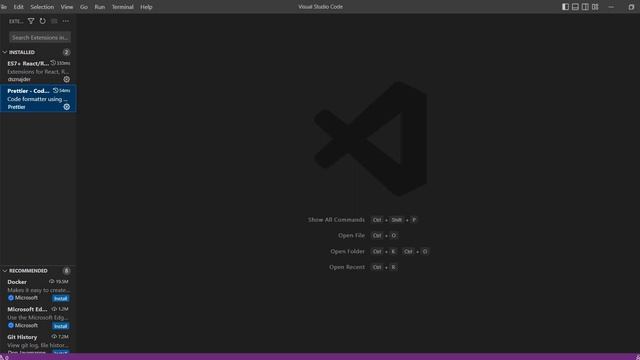
Task: Click the RECOMMENDED count badge
Action: (67, 271)
